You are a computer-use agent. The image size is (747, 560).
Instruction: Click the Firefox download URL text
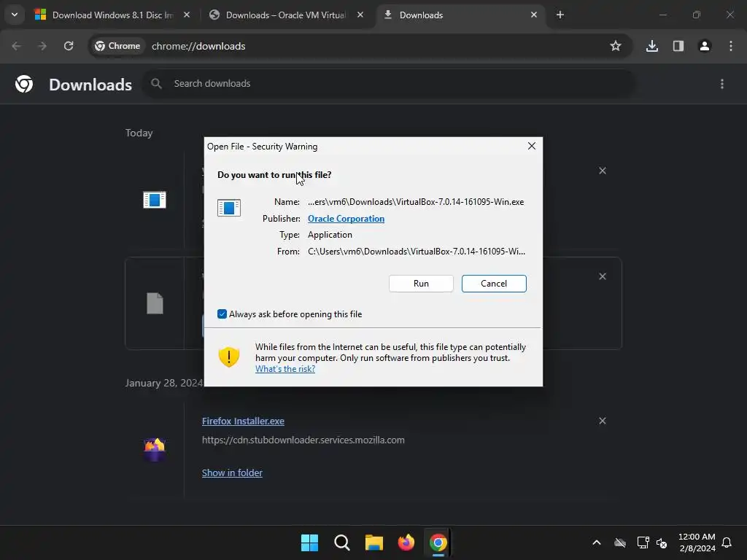pos(303,440)
